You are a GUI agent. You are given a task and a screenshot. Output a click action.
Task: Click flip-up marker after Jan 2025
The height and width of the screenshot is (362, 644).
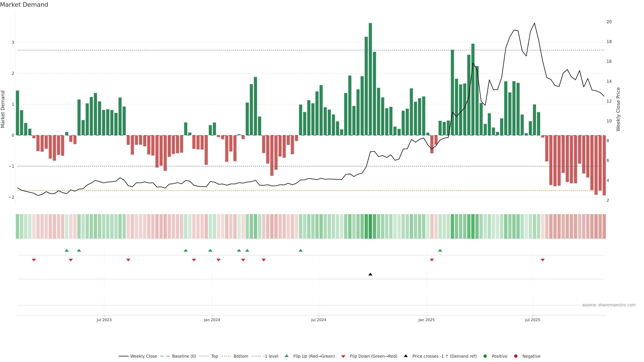[x=440, y=250]
